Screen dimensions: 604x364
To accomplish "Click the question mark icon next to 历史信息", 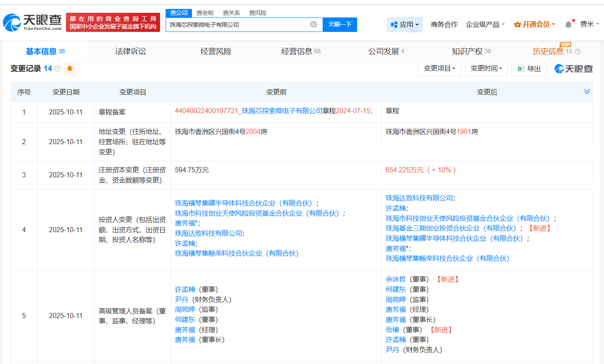I will pyautogui.click(x=577, y=51).
